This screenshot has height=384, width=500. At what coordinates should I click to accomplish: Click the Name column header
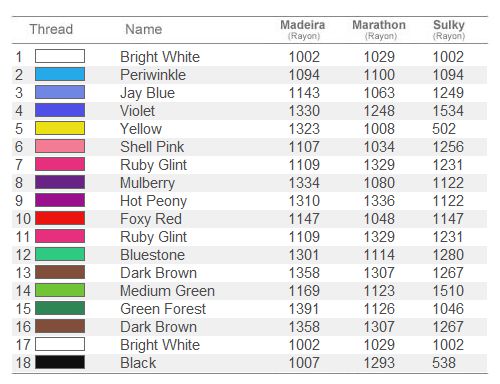click(144, 29)
